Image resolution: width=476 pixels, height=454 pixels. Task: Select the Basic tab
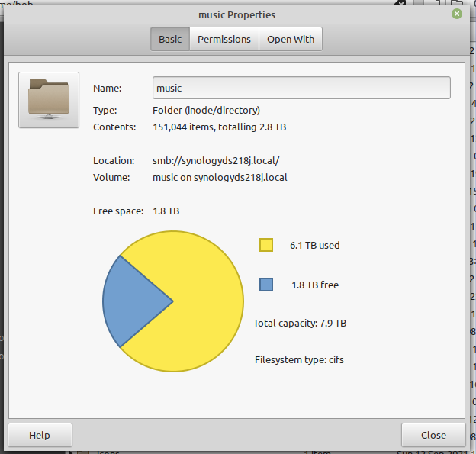170,40
